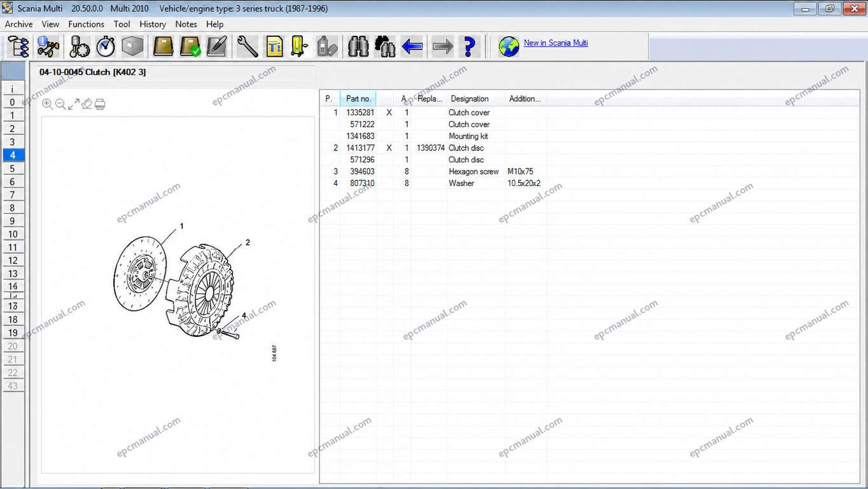Image resolution: width=868 pixels, height=489 pixels.
Task: Select part number 571222 Clutch cover
Action: pos(433,124)
